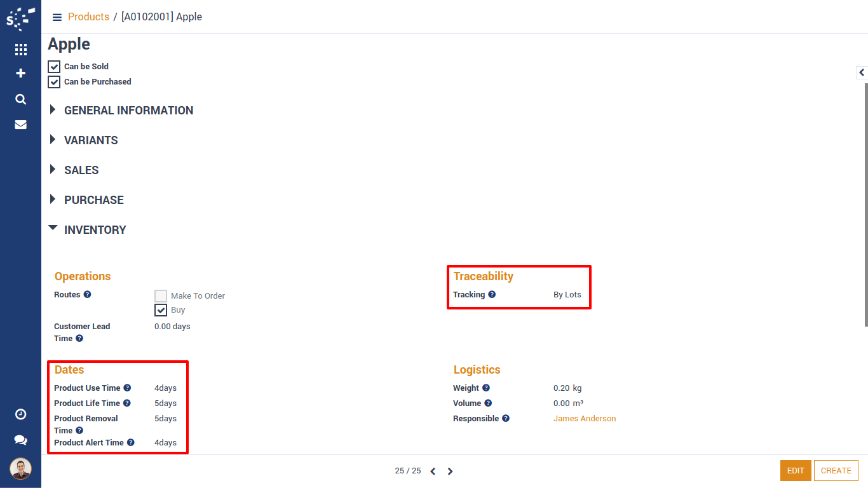Open James Anderson responsible link
This screenshot has width=868, height=488.
(x=584, y=419)
